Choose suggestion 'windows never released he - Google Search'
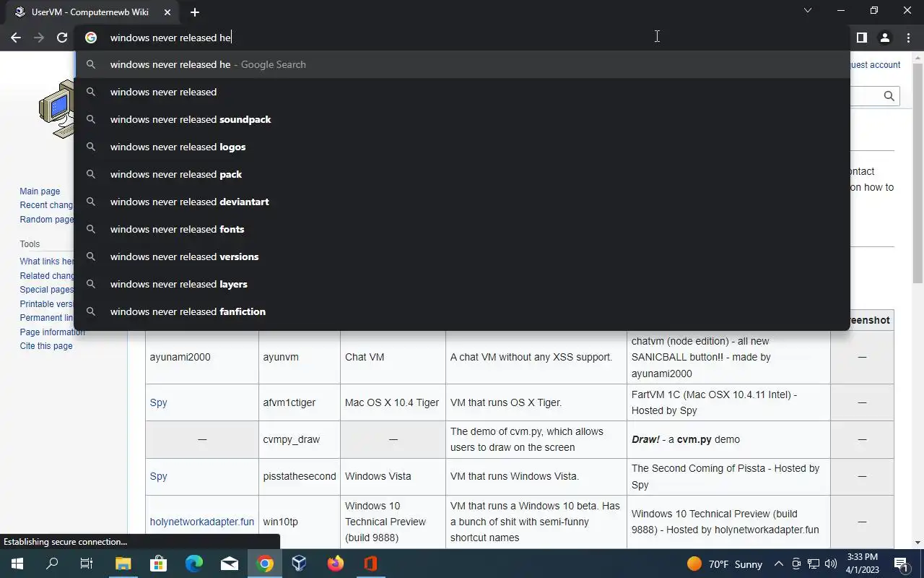The width and height of the screenshot is (924, 578). tap(462, 64)
